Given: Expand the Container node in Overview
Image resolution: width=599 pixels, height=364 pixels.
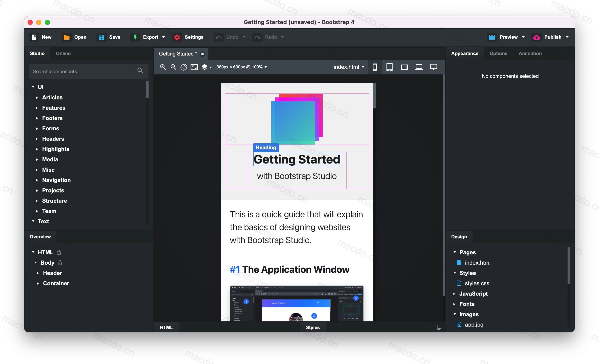Looking at the screenshot, I should (38, 283).
